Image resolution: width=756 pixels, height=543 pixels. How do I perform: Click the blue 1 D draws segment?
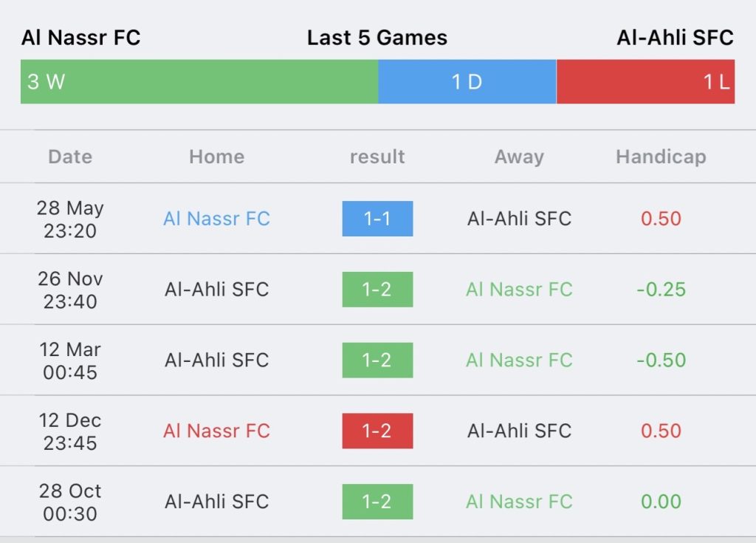click(x=467, y=81)
